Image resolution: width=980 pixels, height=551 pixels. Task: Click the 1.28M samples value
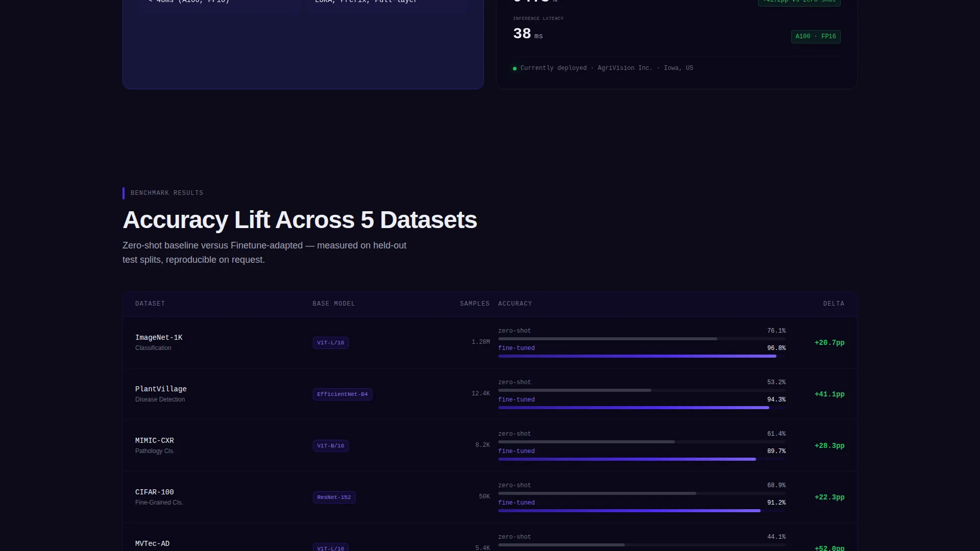point(481,342)
